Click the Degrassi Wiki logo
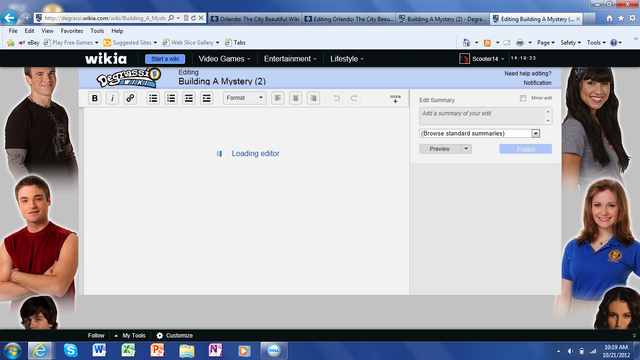 [x=129, y=78]
